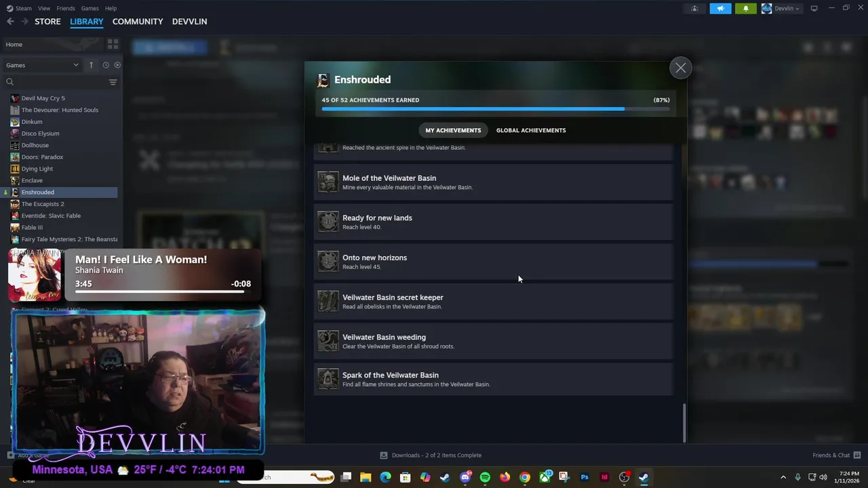Click the achievements progress bar
868x488 pixels.
(495, 108)
